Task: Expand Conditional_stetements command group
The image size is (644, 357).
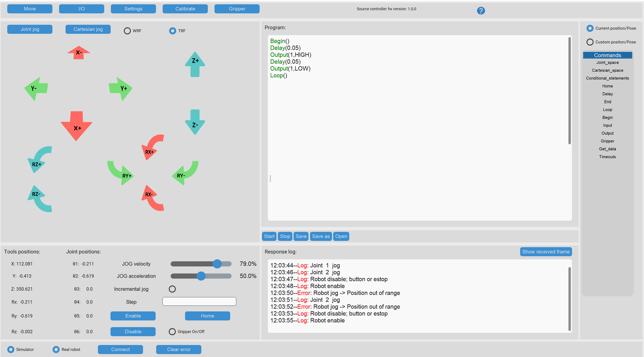Action: tap(607, 78)
